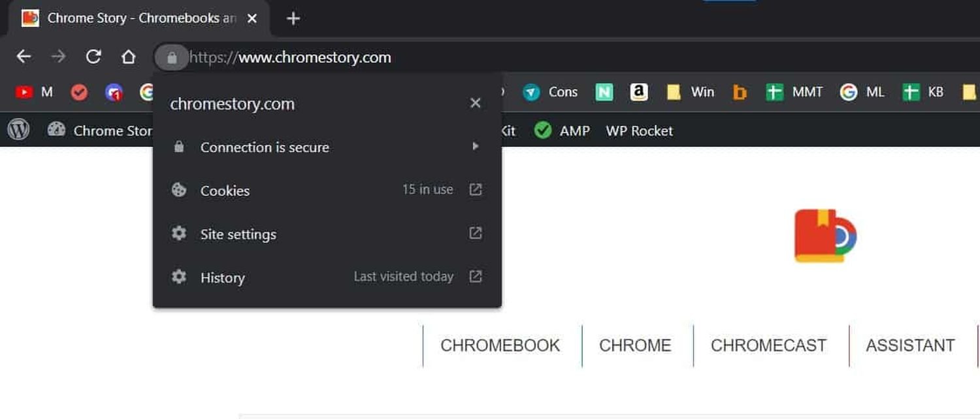Screen dimensions: 980x419
Task: Click the WordPress logo in admin bar
Action: [18, 131]
